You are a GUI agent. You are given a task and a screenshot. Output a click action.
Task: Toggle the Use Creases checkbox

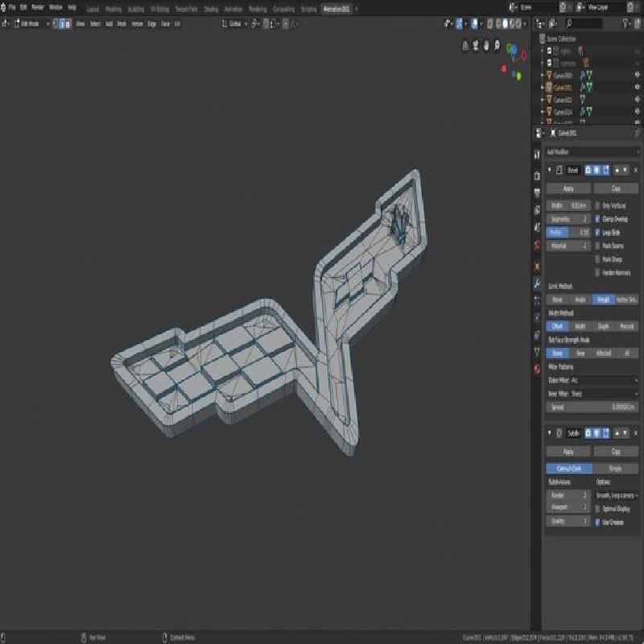[x=597, y=522]
